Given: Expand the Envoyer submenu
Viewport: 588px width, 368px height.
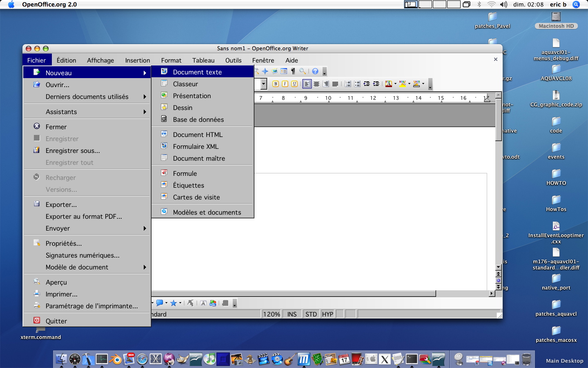Looking at the screenshot, I should coord(87,228).
